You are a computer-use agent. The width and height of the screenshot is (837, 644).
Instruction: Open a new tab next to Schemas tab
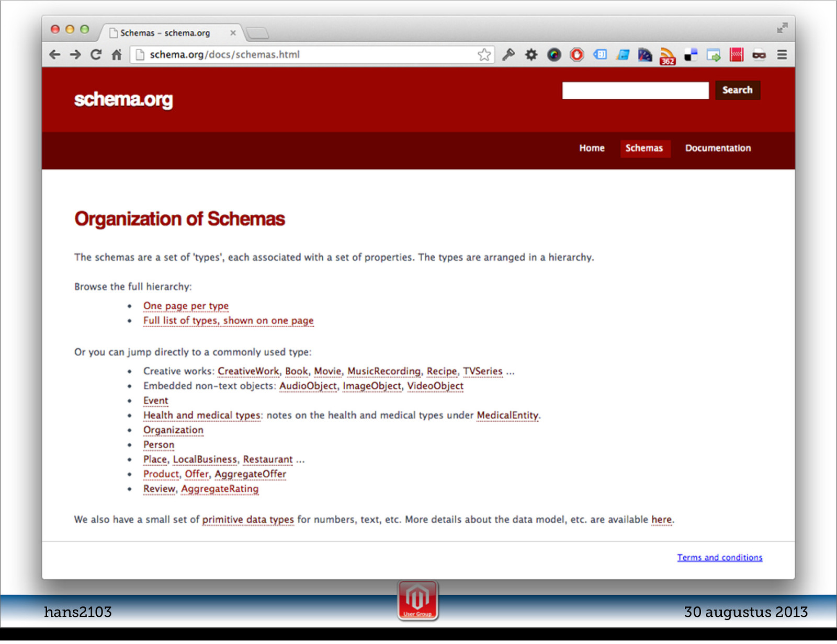click(257, 33)
